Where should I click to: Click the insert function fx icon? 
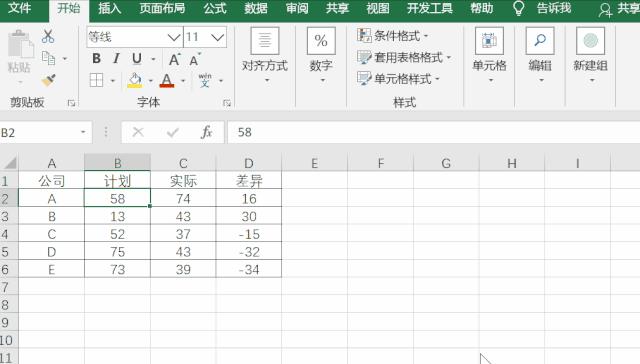[207, 132]
